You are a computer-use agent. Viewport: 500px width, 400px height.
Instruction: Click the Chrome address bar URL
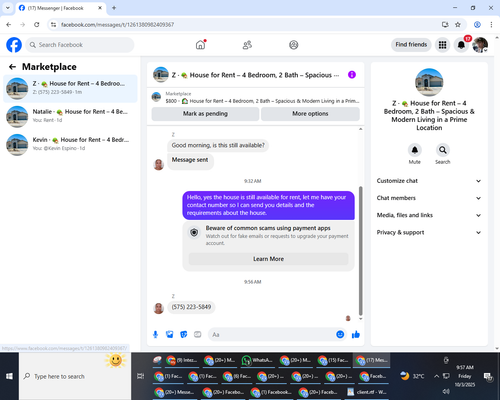[117, 25]
